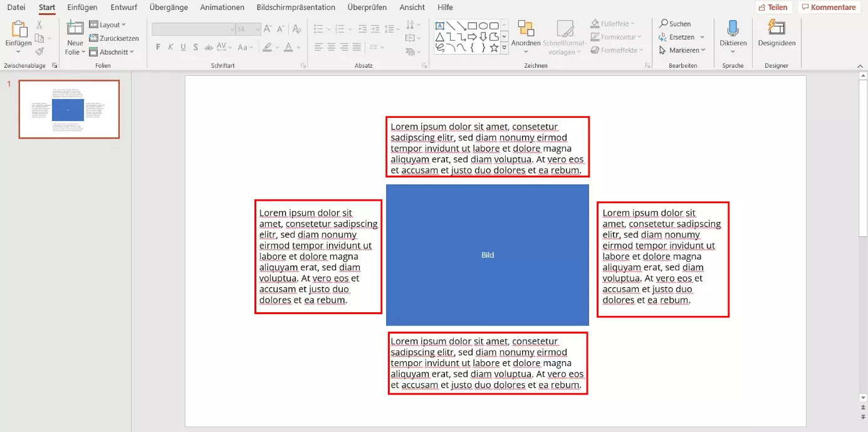The image size is (868, 432).
Task: Click the font color button
Action: point(288,47)
